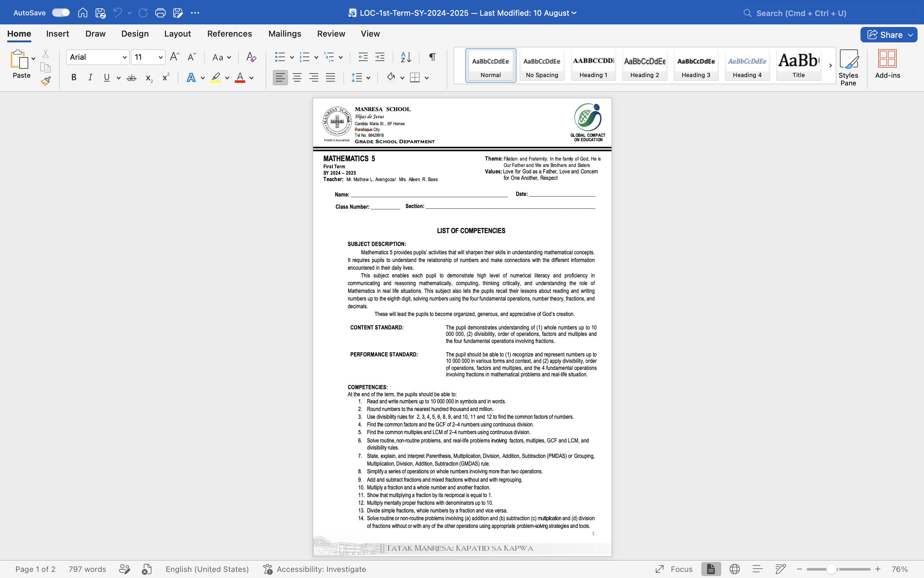924x578 pixels.
Task: Decrease font size with the smaller A
Action: [192, 57]
